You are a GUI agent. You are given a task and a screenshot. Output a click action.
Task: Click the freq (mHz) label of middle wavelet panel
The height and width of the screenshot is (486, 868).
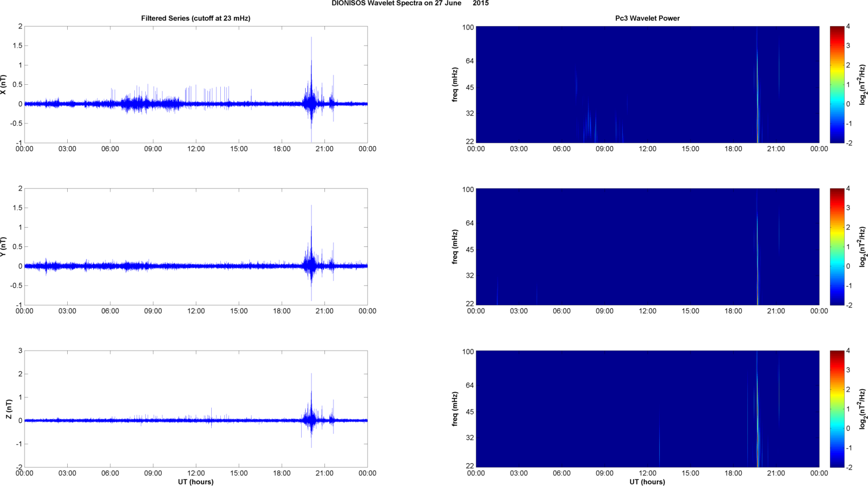[x=455, y=247]
